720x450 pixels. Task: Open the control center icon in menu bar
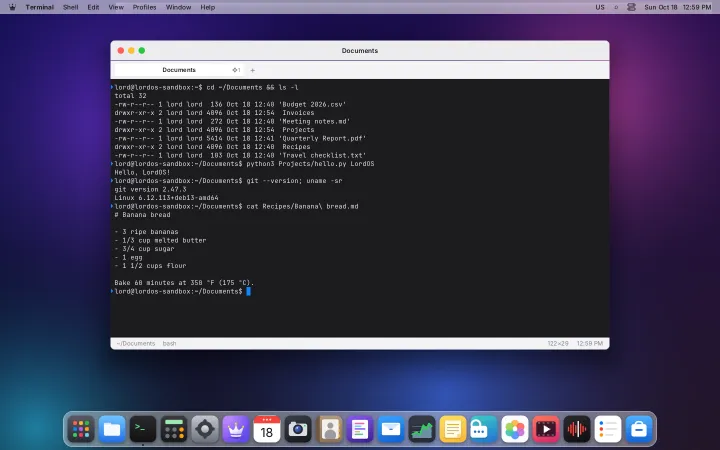(x=631, y=7)
